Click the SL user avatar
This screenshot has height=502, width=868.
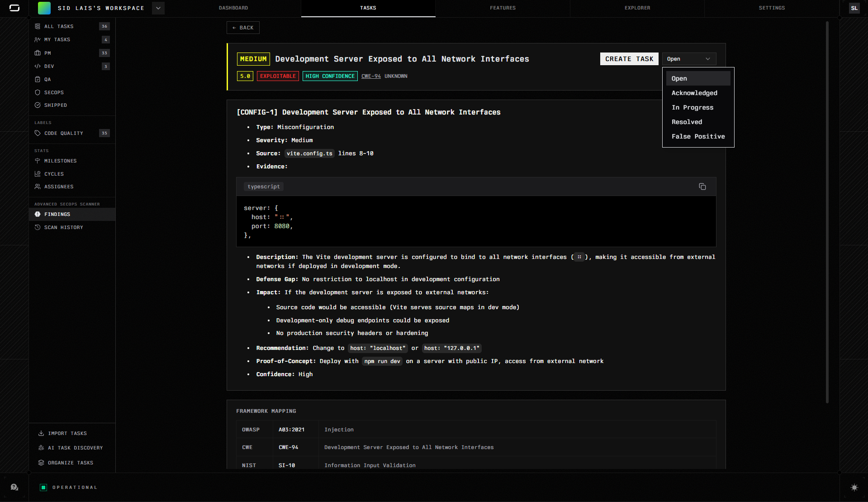(x=854, y=8)
